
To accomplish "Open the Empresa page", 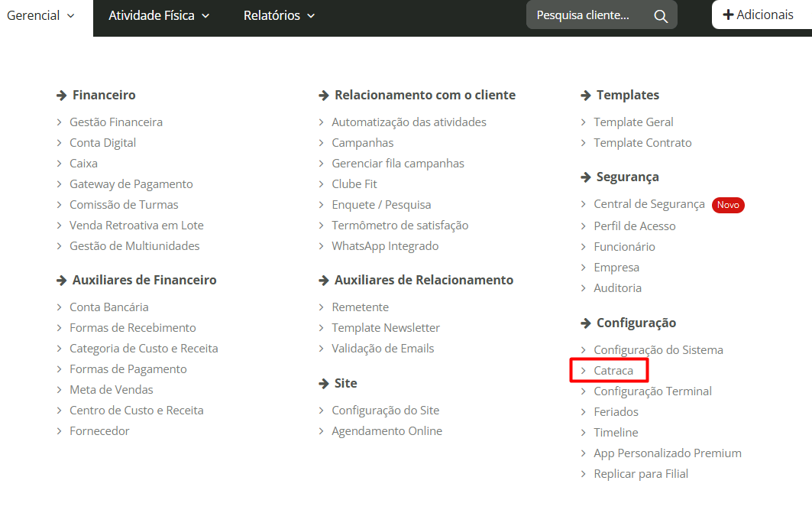I will pos(616,268).
